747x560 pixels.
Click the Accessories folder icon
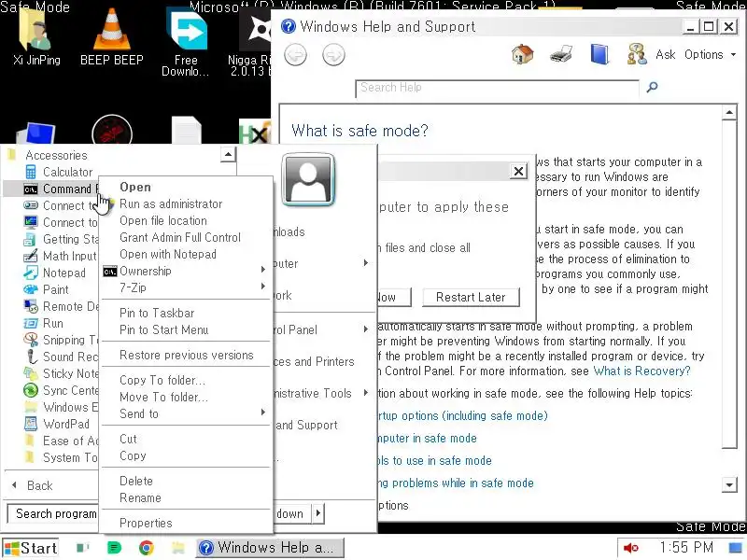click(x=12, y=155)
